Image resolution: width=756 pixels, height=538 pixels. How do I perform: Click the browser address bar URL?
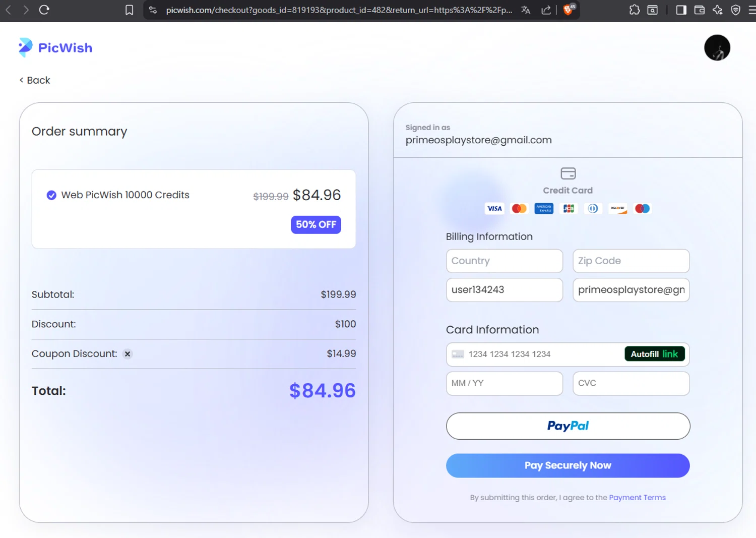click(x=339, y=10)
